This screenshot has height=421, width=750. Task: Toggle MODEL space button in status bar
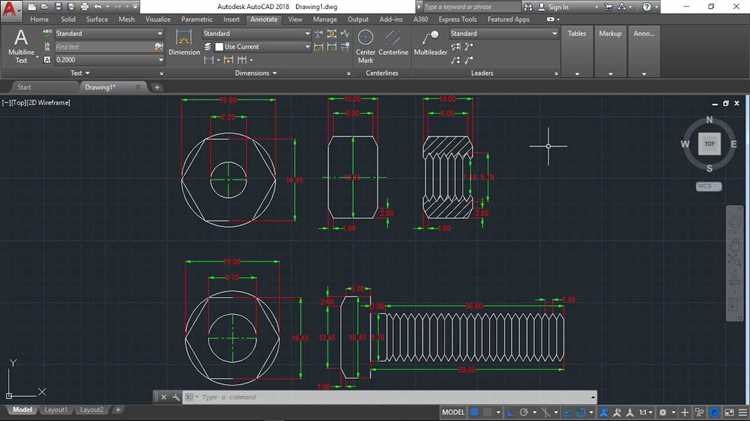pyautogui.click(x=453, y=411)
